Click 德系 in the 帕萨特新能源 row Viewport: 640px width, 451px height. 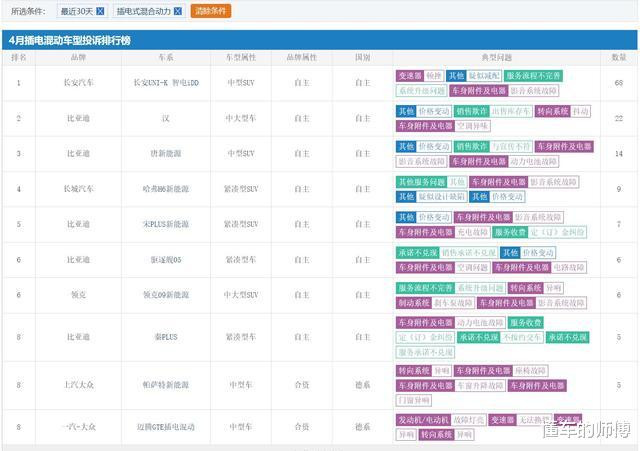click(362, 385)
